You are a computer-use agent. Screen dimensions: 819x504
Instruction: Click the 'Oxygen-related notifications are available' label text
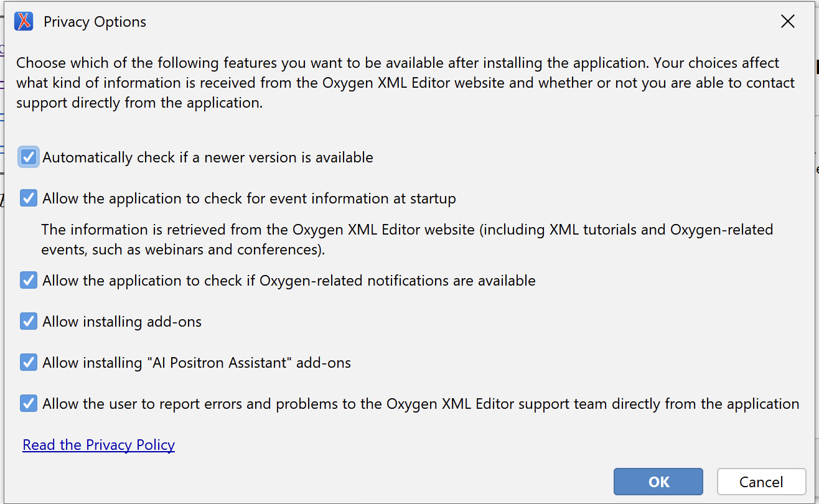click(289, 281)
